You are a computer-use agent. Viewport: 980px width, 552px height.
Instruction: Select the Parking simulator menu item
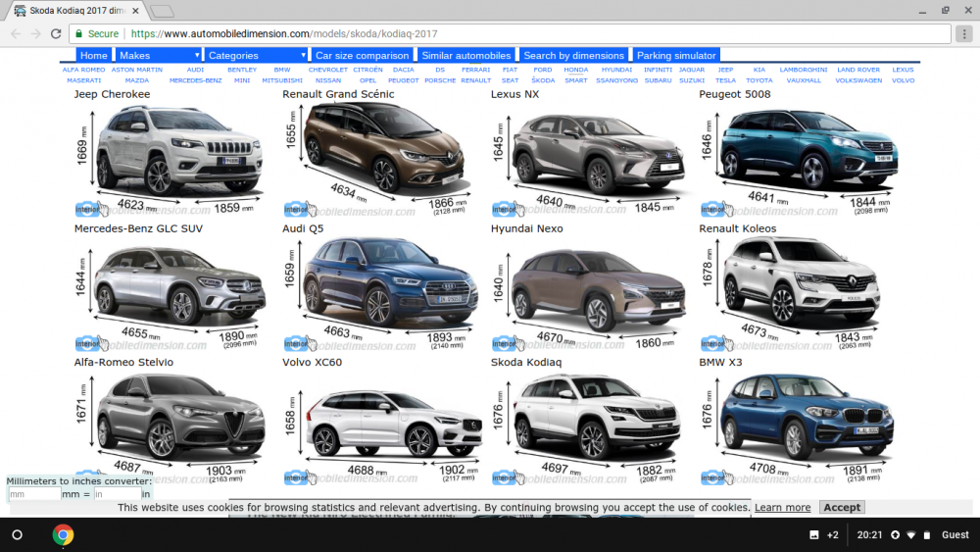click(676, 55)
